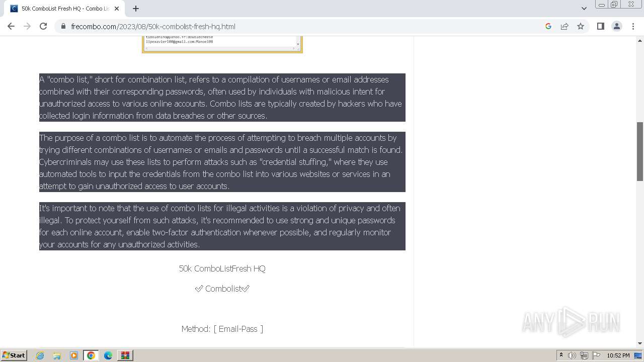The image size is (644, 362).
Task: Switch to Chrome in the taskbar
Action: click(x=91, y=355)
